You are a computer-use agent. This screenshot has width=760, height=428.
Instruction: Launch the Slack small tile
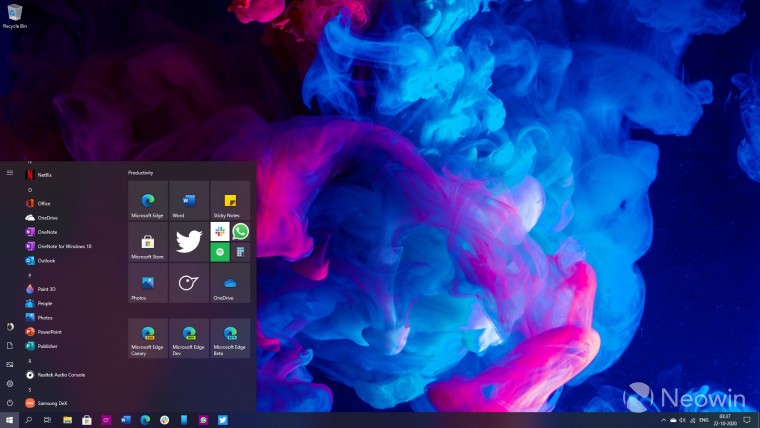pyautogui.click(x=220, y=232)
